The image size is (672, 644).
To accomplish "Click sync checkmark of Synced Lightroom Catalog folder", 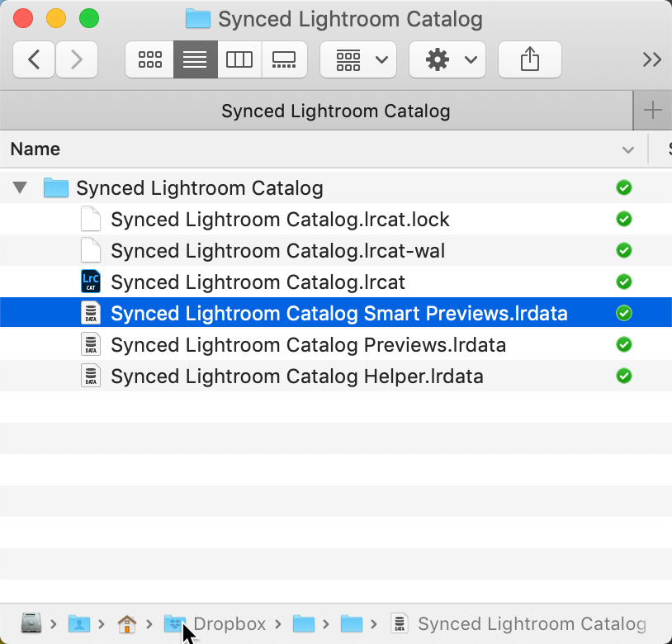I will point(624,187).
